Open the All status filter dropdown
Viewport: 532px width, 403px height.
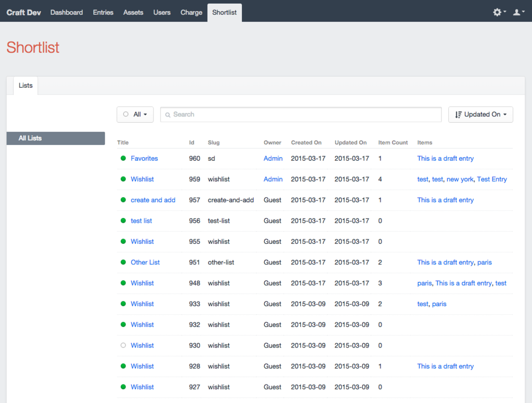point(135,115)
